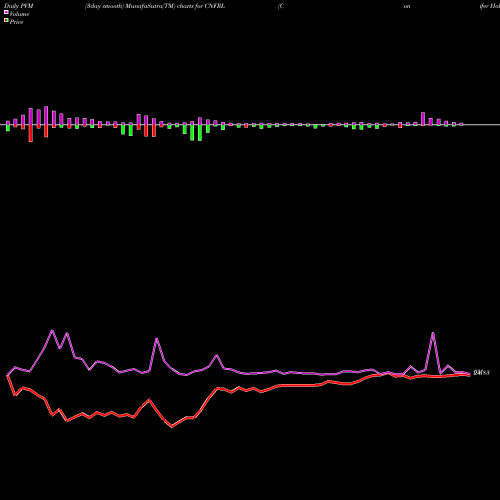Click the tall magenta volume spike near the right end
The image size is (500, 500).
click(x=433, y=333)
